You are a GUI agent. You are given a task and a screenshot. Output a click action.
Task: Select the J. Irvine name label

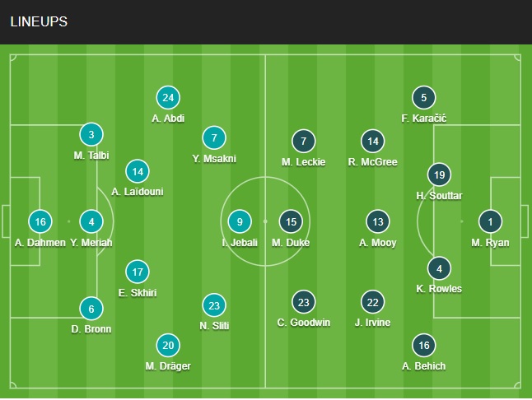[x=372, y=323]
